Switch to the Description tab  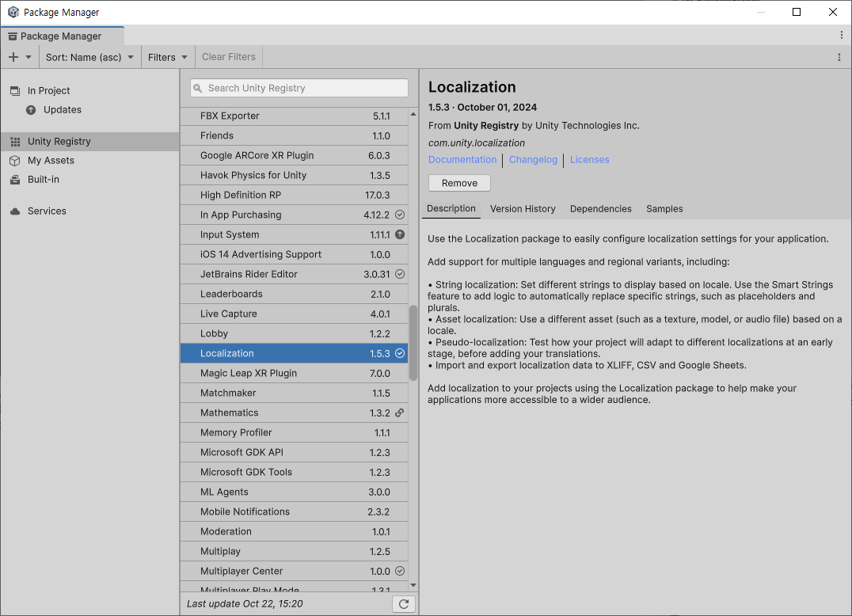click(451, 208)
